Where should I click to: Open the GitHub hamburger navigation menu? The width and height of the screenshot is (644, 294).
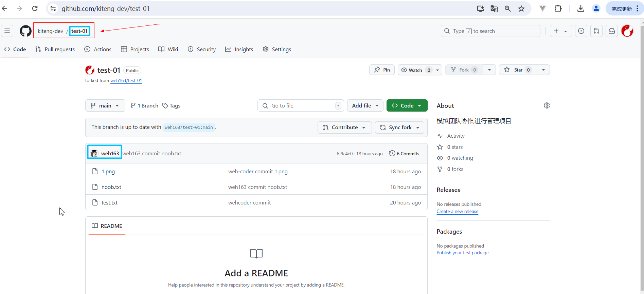coord(7,31)
